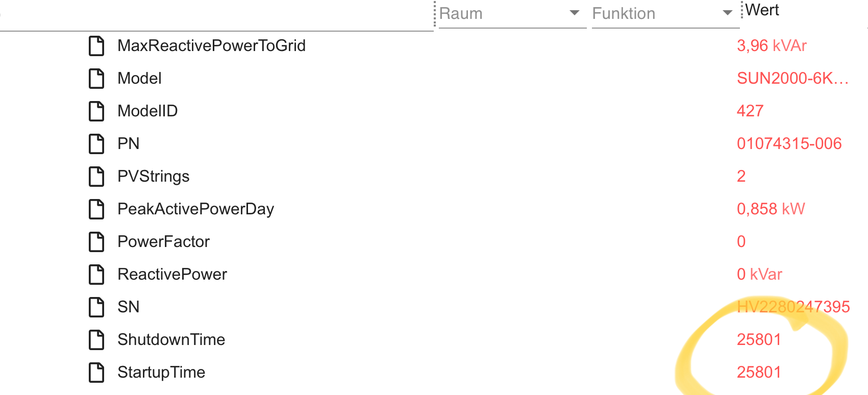Click the PeakActivePowerDay value 0,858 kW

771,209
